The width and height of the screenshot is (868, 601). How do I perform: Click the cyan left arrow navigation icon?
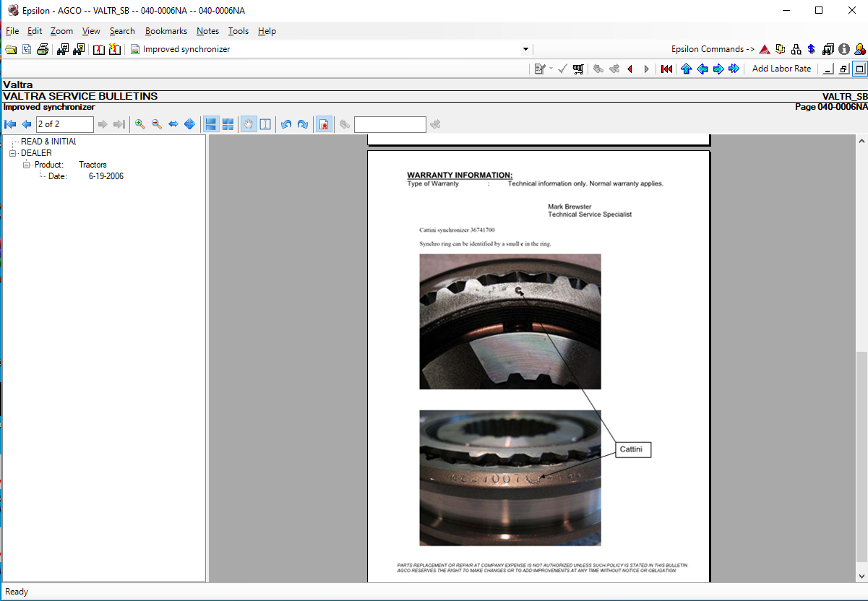tap(702, 69)
